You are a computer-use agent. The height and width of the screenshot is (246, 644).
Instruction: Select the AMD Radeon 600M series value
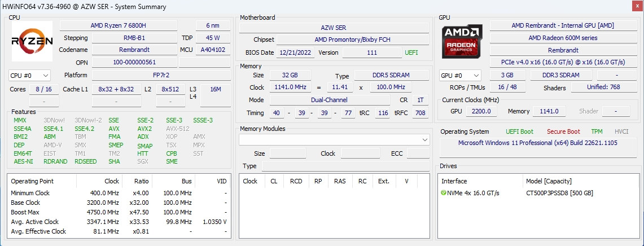pos(563,38)
